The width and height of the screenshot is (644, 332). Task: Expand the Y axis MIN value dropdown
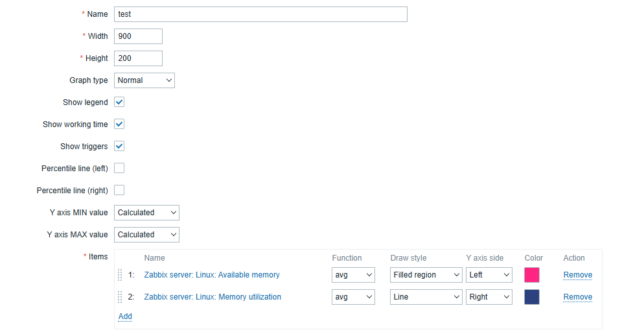pyautogui.click(x=146, y=213)
